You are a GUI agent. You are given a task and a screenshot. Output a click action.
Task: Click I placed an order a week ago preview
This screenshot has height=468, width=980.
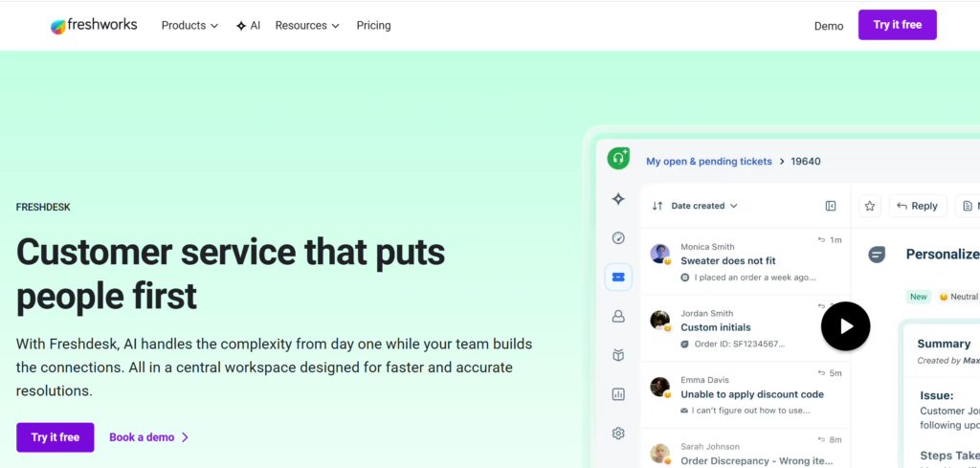click(755, 278)
